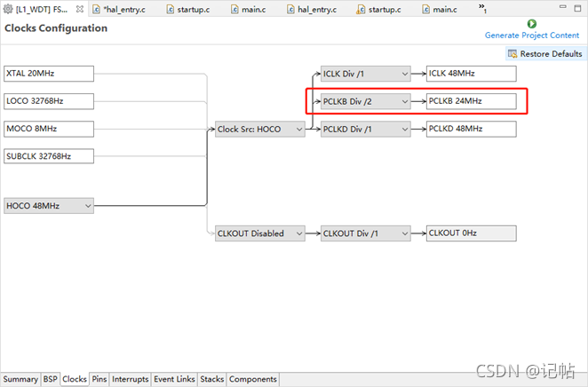The image size is (588, 387).
Task: Open the ICLK Div /1 dropdown
Action: [x=366, y=74]
